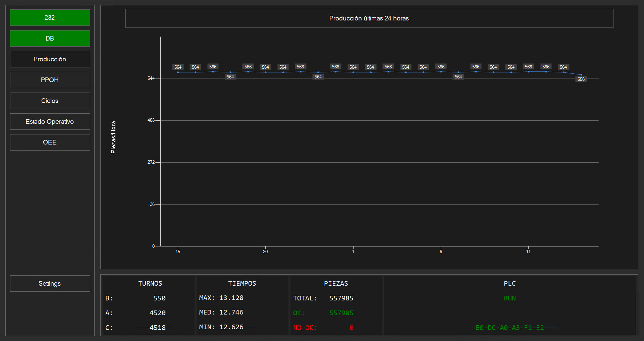The image size is (644, 341).
Task: Show the Estado Operativo screen
Action: 50,122
